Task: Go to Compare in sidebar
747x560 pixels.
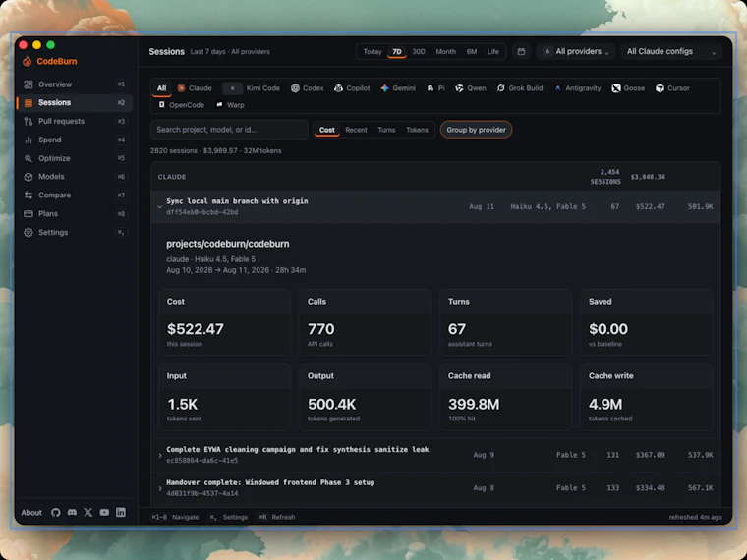Action: [75, 196]
